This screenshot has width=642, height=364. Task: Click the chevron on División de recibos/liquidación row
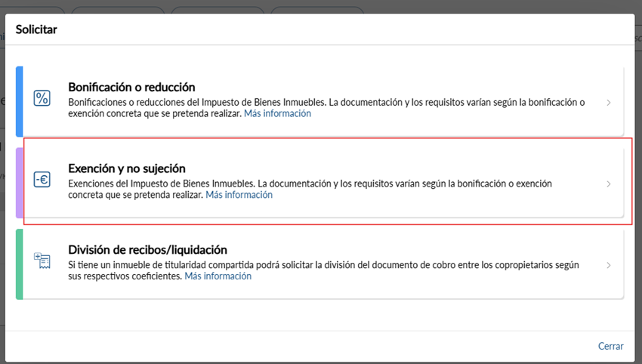click(609, 265)
